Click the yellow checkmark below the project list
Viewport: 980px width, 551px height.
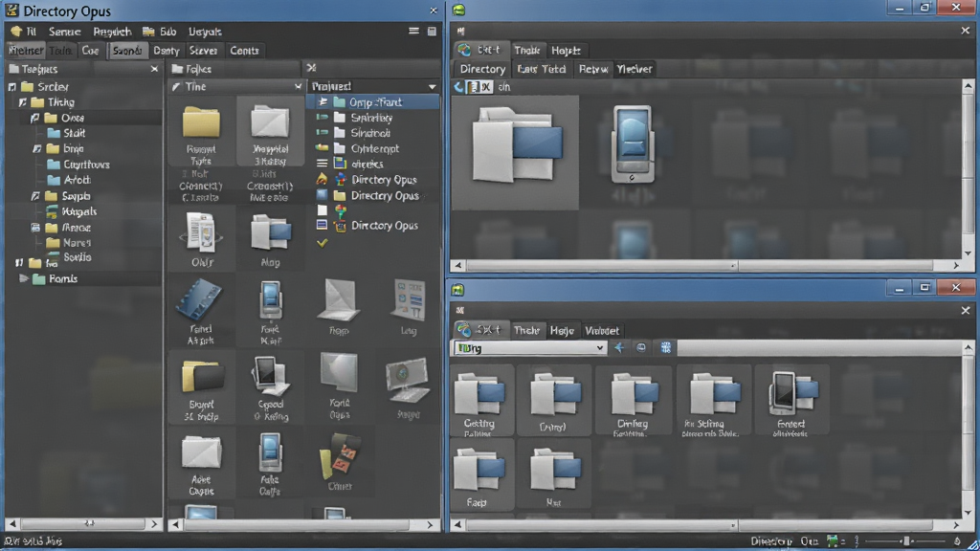pos(322,242)
